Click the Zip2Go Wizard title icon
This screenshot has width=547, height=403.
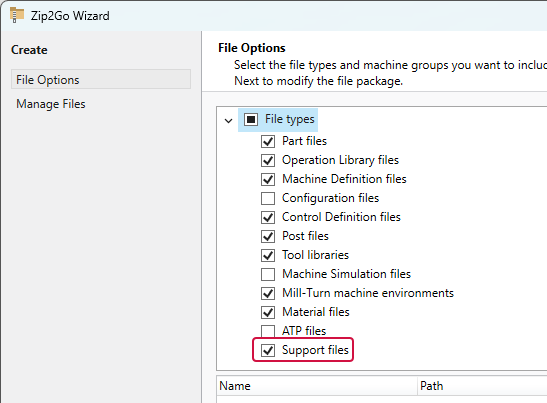[x=17, y=15]
